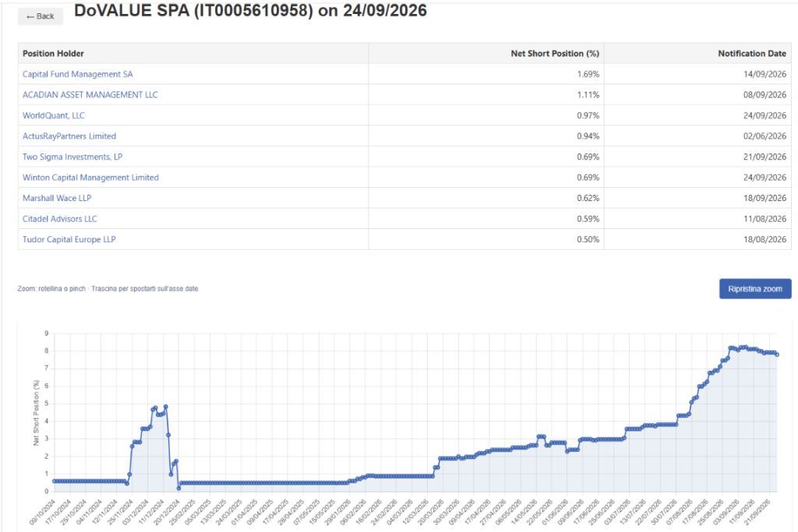The width and height of the screenshot is (798, 532).
Task: Go back using the Back button
Action: [41, 16]
